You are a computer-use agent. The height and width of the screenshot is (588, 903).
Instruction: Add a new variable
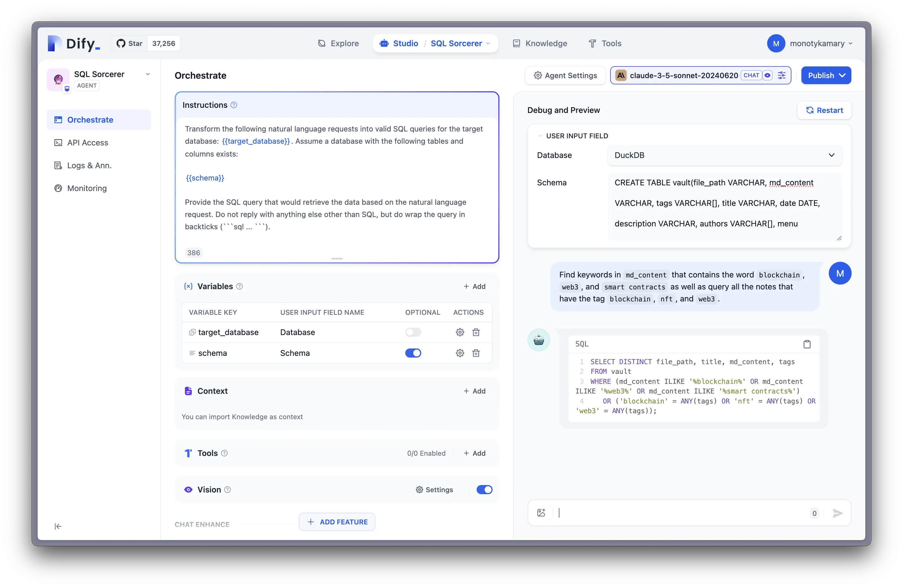point(474,286)
